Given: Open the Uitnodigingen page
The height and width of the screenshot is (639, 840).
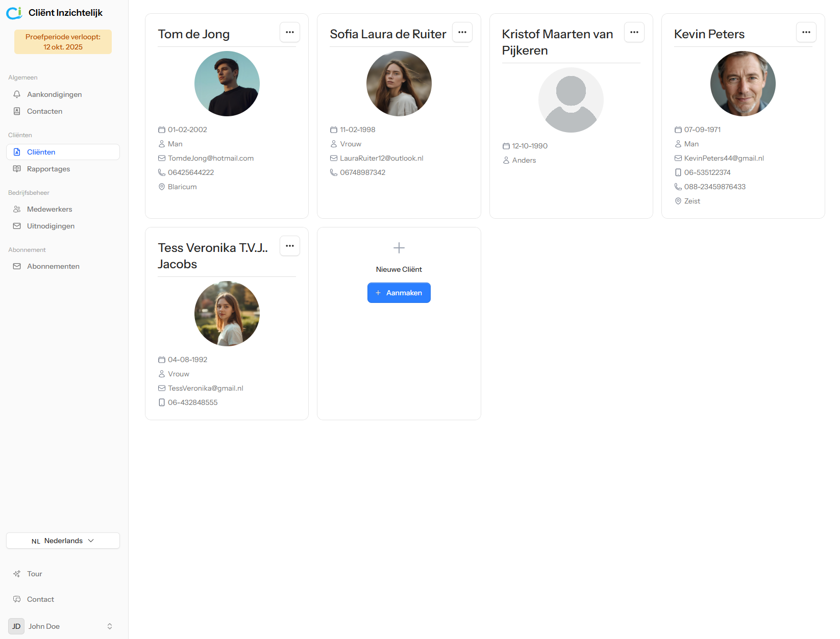Looking at the screenshot, I should click(51, 226).
